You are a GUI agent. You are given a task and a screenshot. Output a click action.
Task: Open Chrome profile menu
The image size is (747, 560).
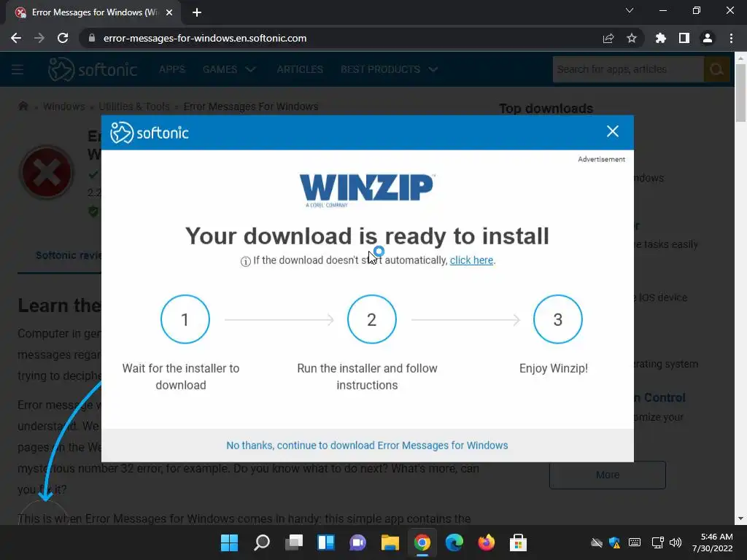pos(708,38)
